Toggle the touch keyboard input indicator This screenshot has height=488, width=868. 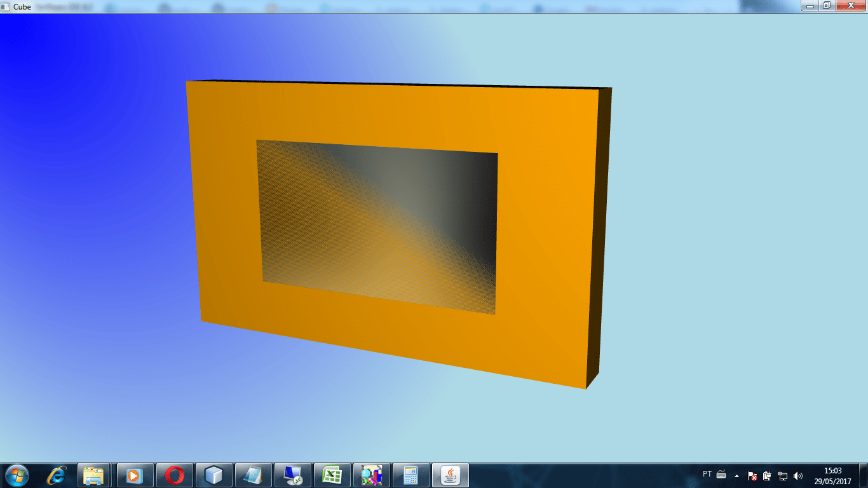721,475
